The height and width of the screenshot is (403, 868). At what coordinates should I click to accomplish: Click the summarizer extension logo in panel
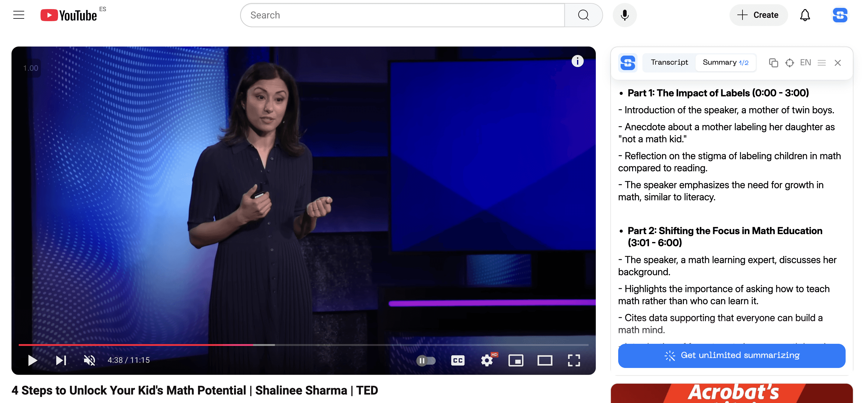point(628,63)
